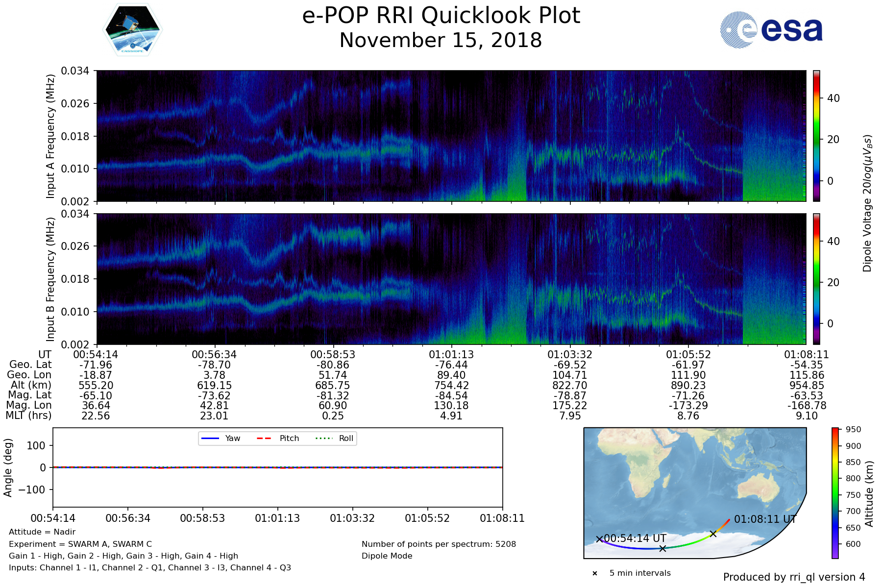
Task: Click the 'Dipole Mode' text
Action: click(387, 556)
